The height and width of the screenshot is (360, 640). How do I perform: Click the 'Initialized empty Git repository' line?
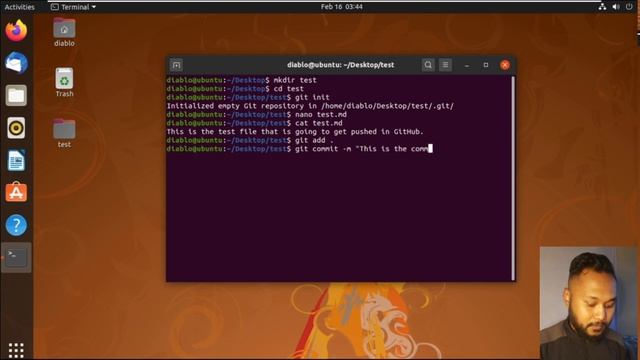310,106
